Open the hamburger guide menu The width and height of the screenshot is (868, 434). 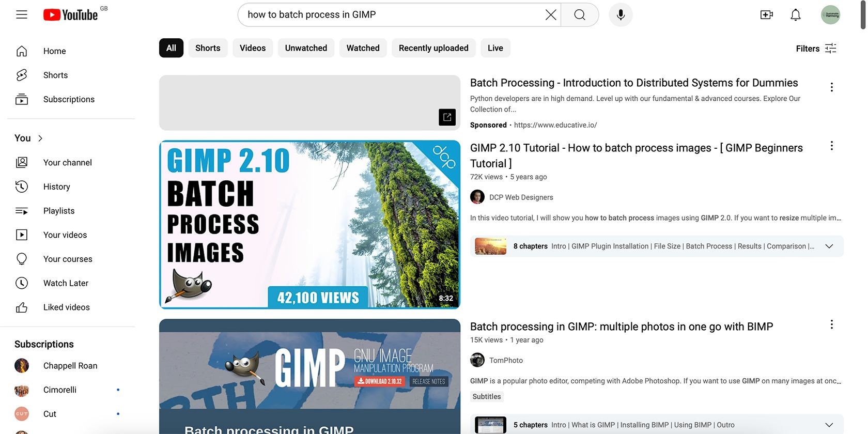(x=22, y=14)
